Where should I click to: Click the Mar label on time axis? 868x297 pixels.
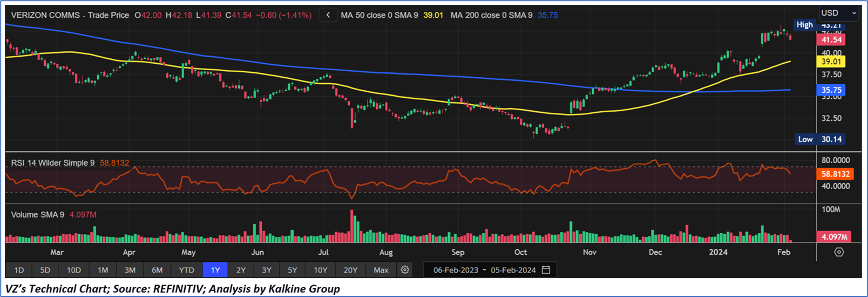pyautogui.click(x=57, y=252)
